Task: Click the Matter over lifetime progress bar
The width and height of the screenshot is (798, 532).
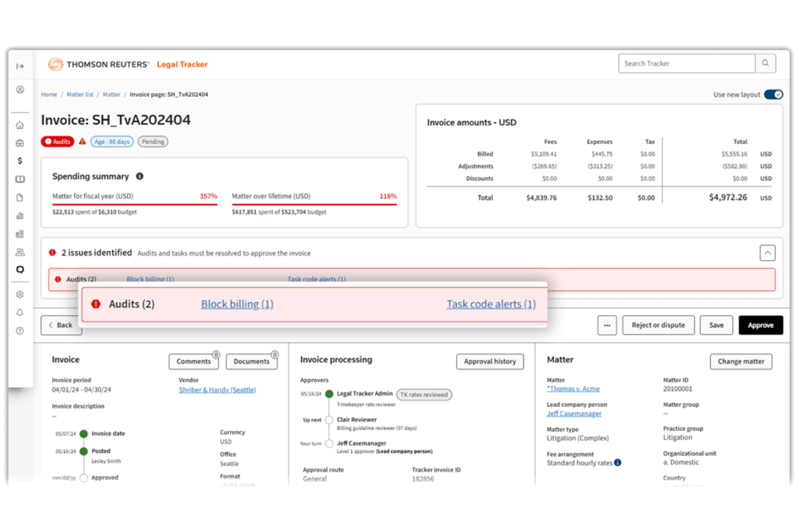Action: 314,204
